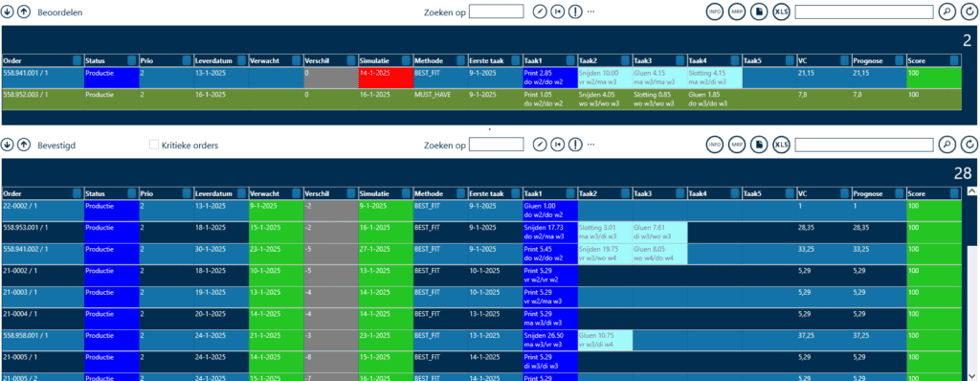The height and width of the screenshot is (381, 980).
Task: Export Beoordelen list to XLS
Action: (781, 11)
